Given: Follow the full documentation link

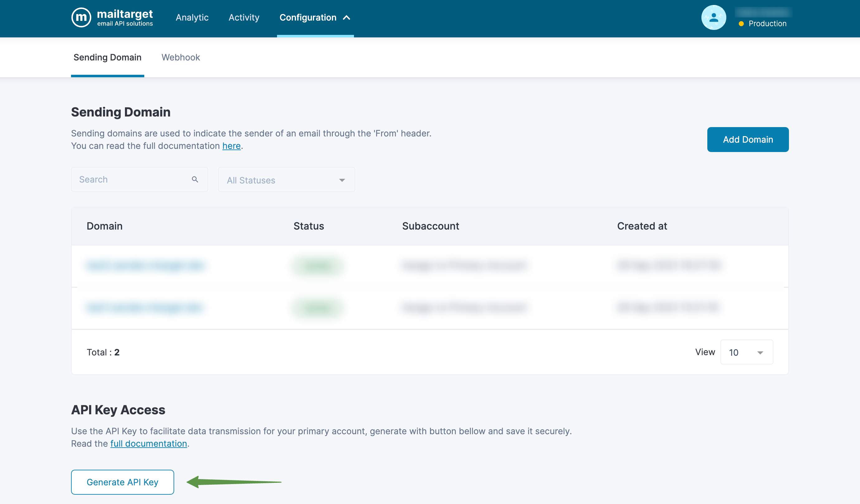Looking at the screenshot, I should click(x=148, y=443).
